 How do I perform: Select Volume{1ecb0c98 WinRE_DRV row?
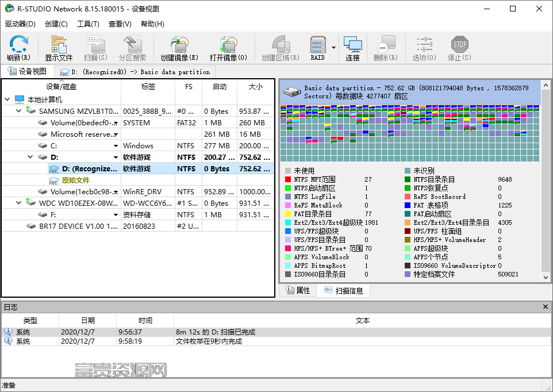pyautogui.click(x=137, y=192)
